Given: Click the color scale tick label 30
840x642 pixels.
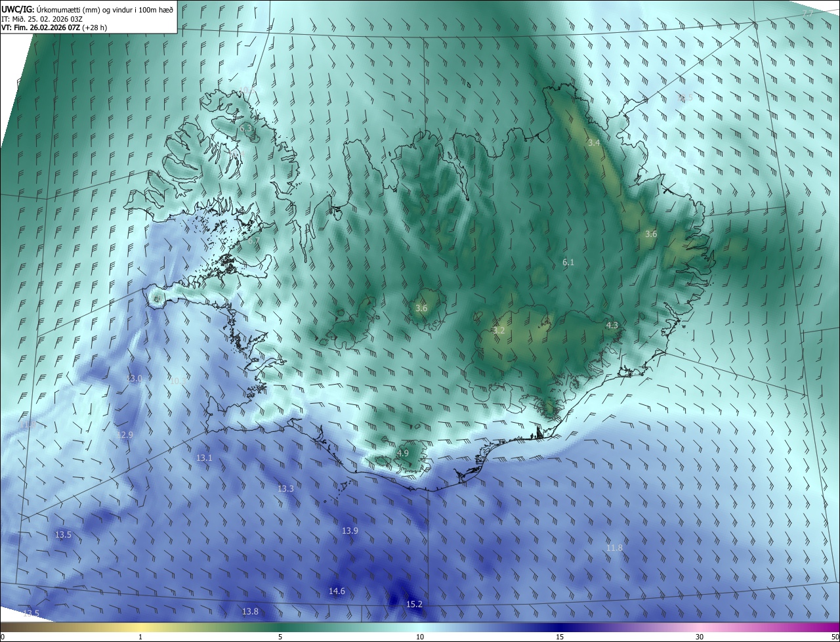Looking at the screenshot, I should 700,637.
